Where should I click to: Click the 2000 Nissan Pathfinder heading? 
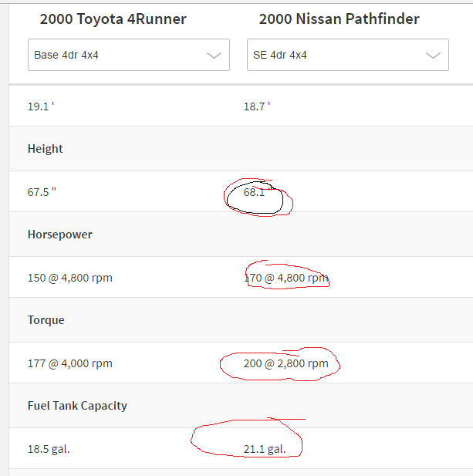(x=339, y=19)
